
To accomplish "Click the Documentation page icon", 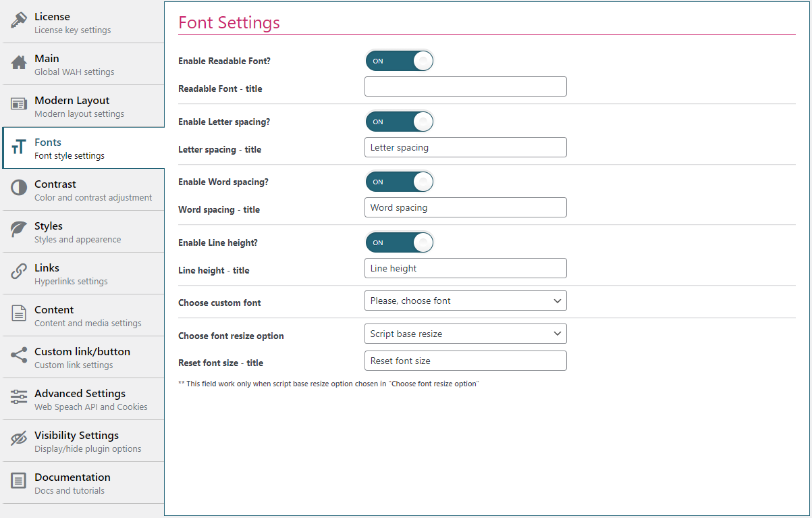I will click(19, 481).
